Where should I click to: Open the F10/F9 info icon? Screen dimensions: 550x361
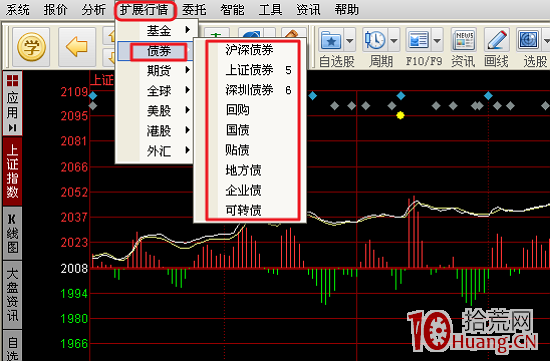click(418, 41)
